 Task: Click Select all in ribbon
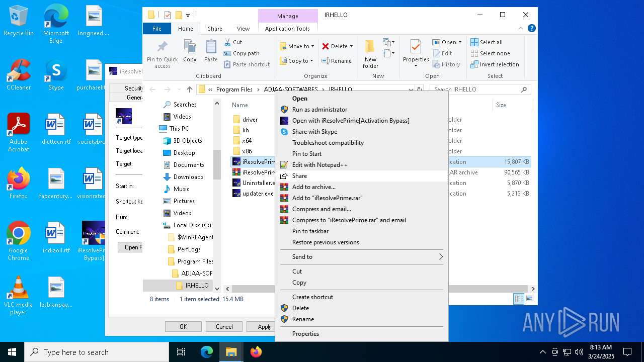(x=487, y=42)
